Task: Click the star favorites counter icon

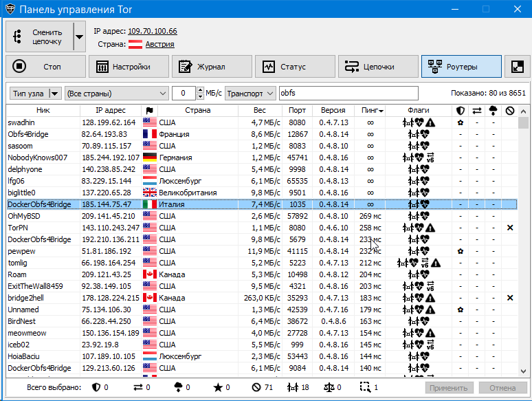Action: 218,387
